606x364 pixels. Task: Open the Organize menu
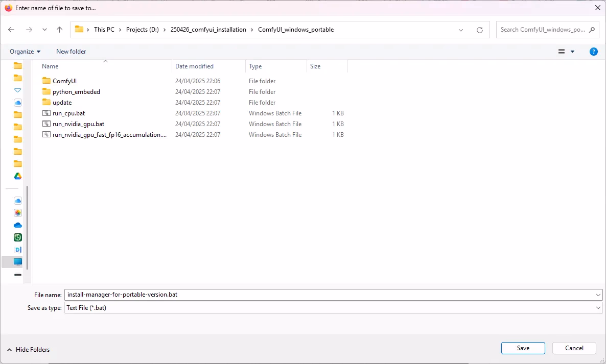(25, 51)
